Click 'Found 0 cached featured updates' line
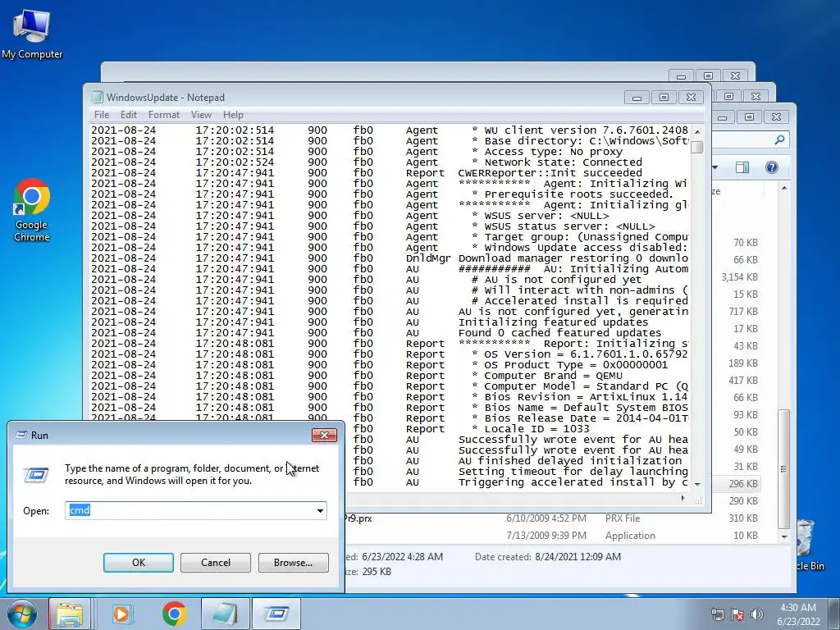 click(559, 333)
